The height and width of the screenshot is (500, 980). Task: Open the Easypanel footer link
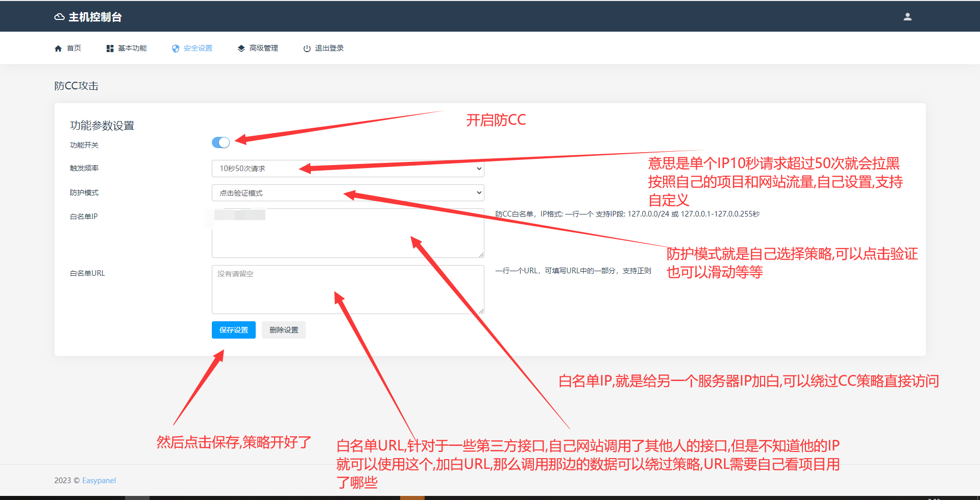click(x=99, y=481)
